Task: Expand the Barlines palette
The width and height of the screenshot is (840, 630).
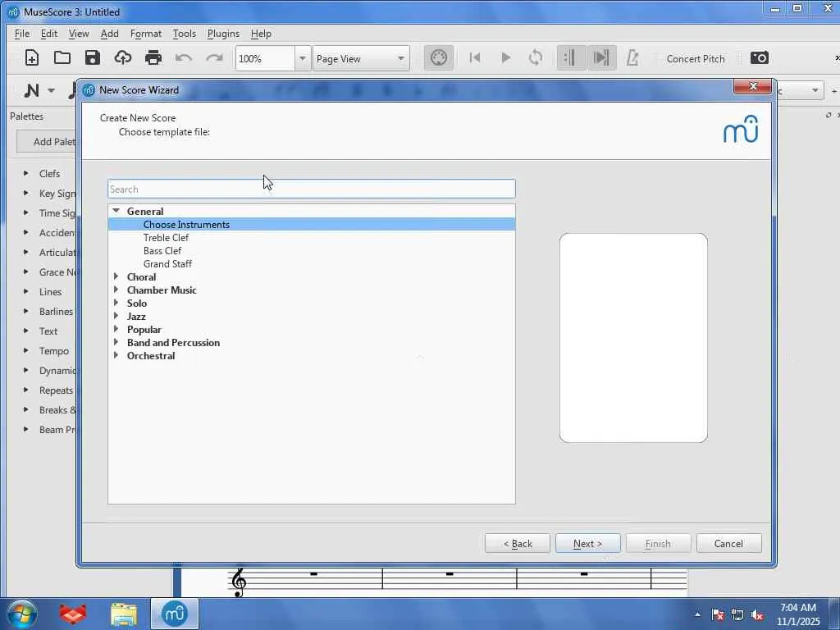Action: [x=25, y=311]
